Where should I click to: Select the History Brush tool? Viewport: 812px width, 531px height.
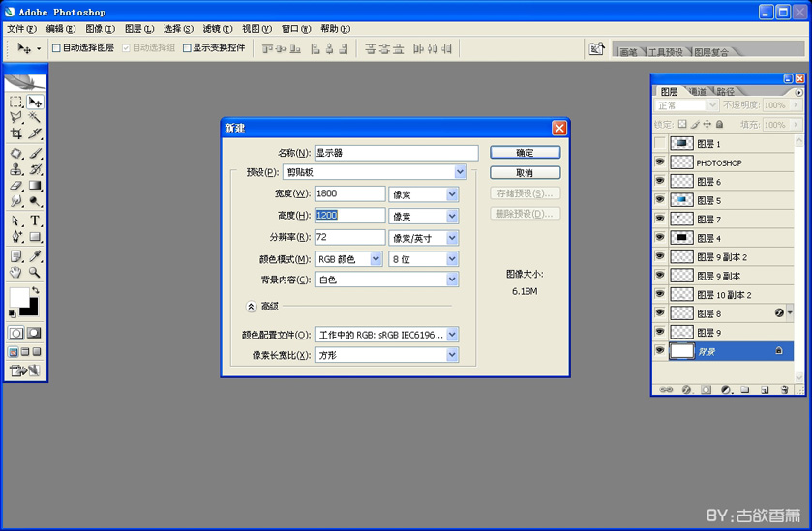(35, 169)
